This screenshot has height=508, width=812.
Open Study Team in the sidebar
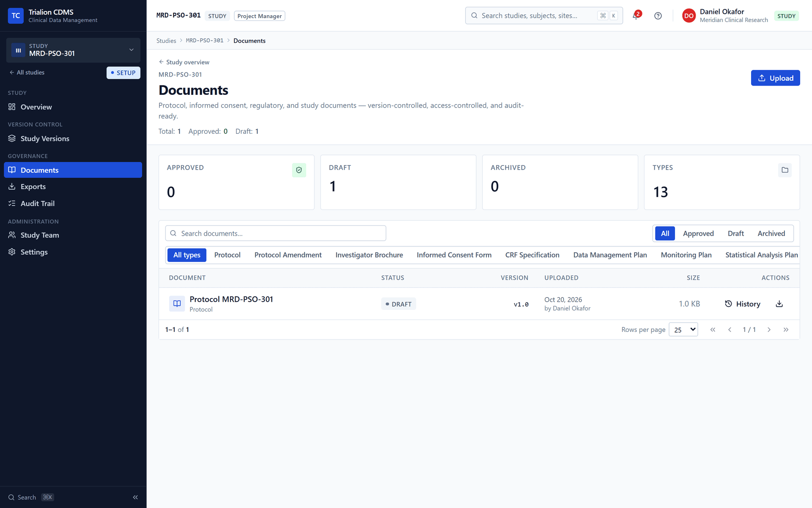73,235
